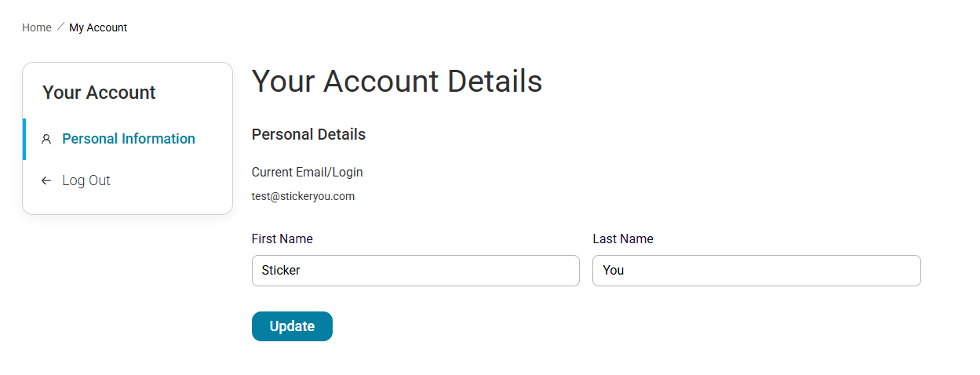Click the person icon beside Personal Information
Screen dimensions: 980x375
pos(46,140)
